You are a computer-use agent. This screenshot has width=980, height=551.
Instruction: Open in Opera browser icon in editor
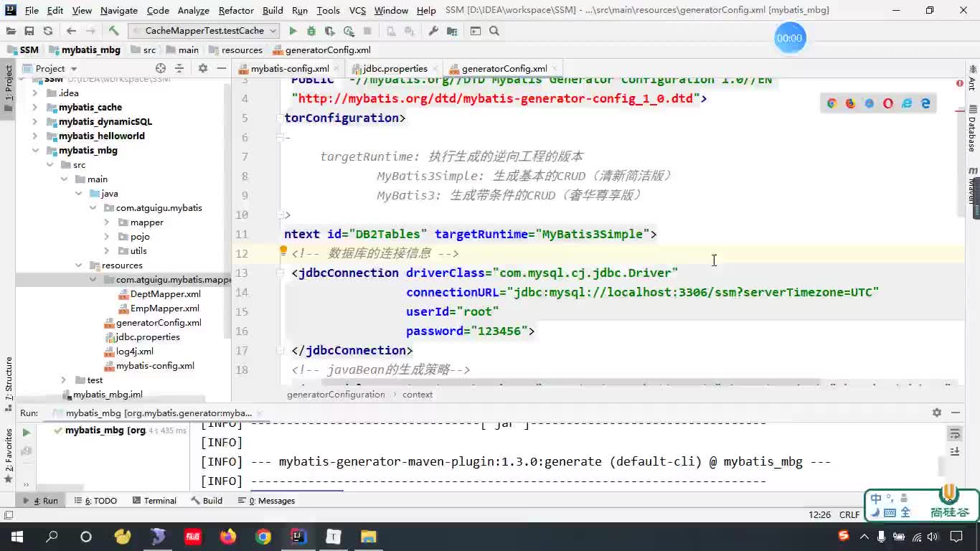tap(888, 103)
